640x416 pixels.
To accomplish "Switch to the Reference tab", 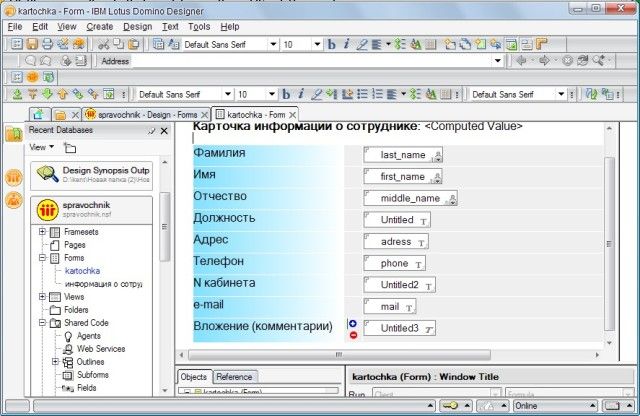I will 234,377.
